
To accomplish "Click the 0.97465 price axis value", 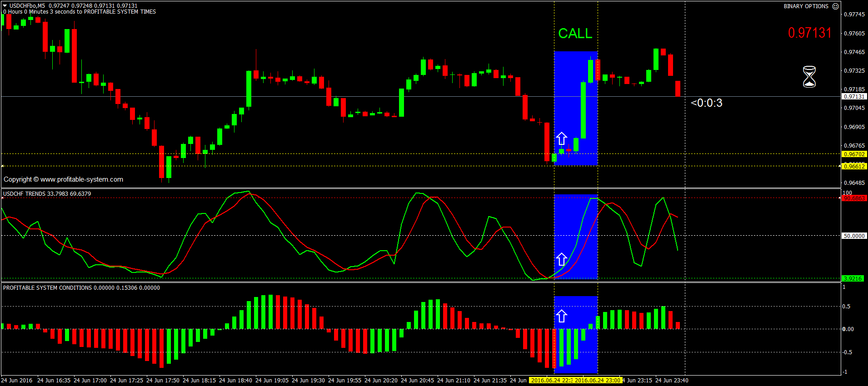I will pos(854,52).
